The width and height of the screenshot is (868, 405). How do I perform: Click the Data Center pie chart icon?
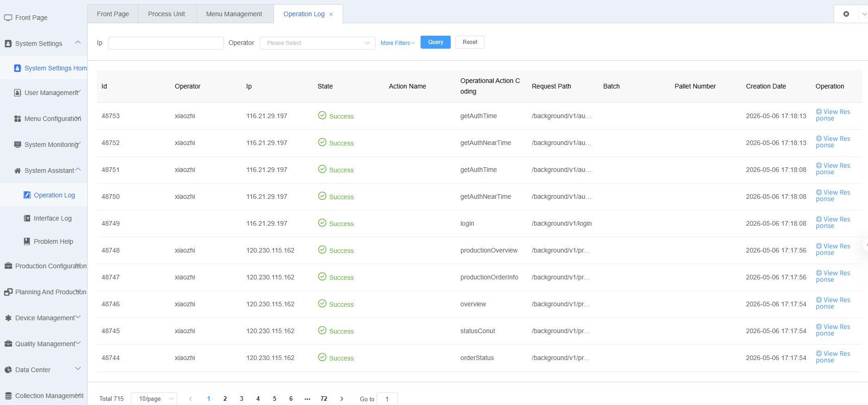8,370
